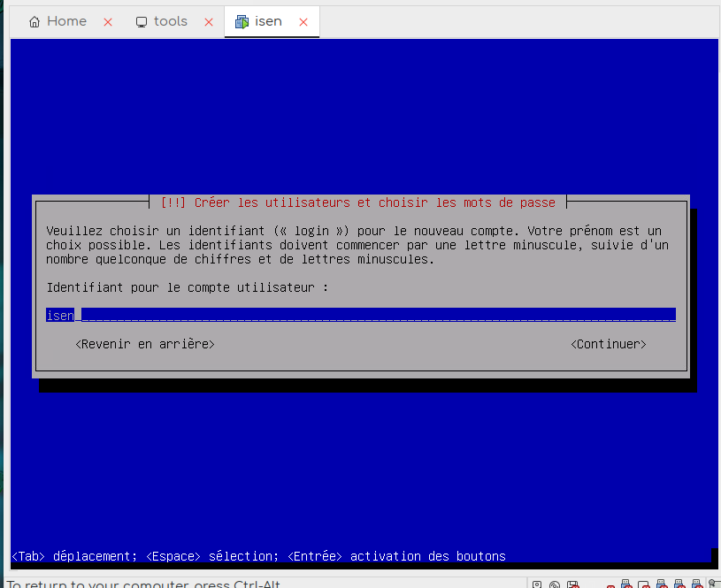Click the running VM icon on isen tab
The image size is (721, 588).
[x=242, y=22]
